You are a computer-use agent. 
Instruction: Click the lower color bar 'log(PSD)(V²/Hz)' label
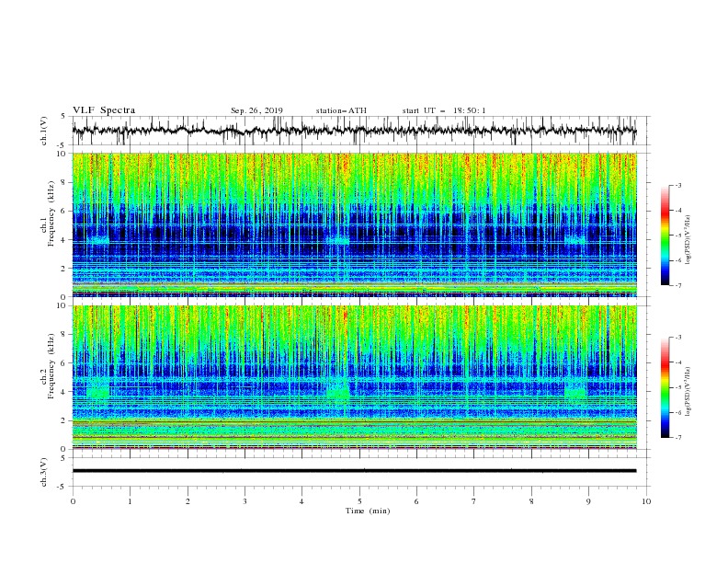(688, 392)
